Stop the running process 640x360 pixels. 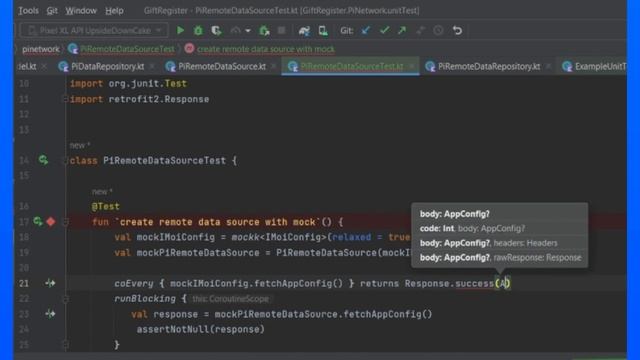click(281, 30)
